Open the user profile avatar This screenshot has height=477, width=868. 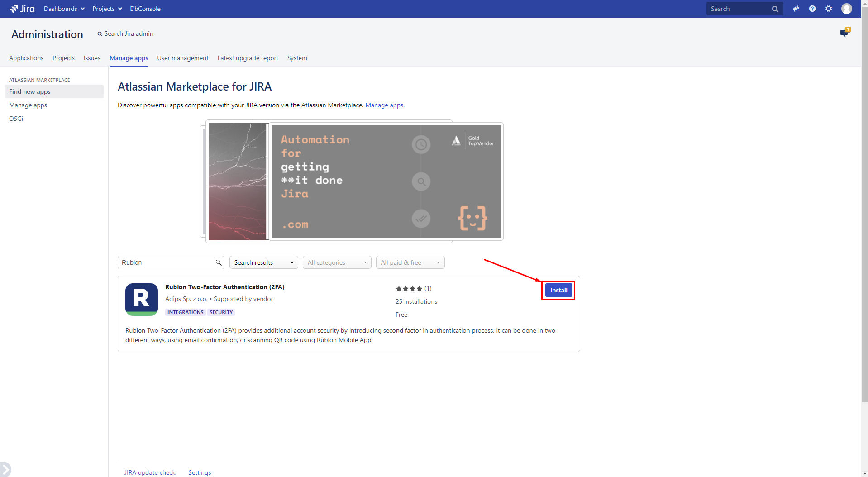click(846, 9)
